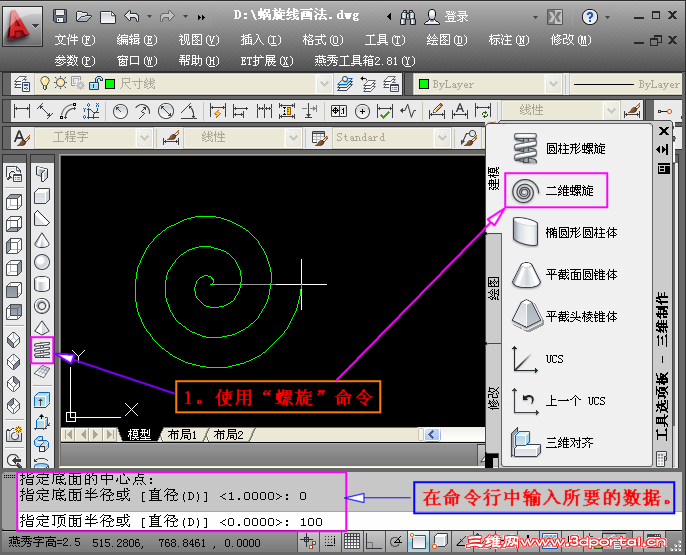The image size is (686, 555).
Task: Open the 文件(F) menu
Action: (x=74, y=40)
